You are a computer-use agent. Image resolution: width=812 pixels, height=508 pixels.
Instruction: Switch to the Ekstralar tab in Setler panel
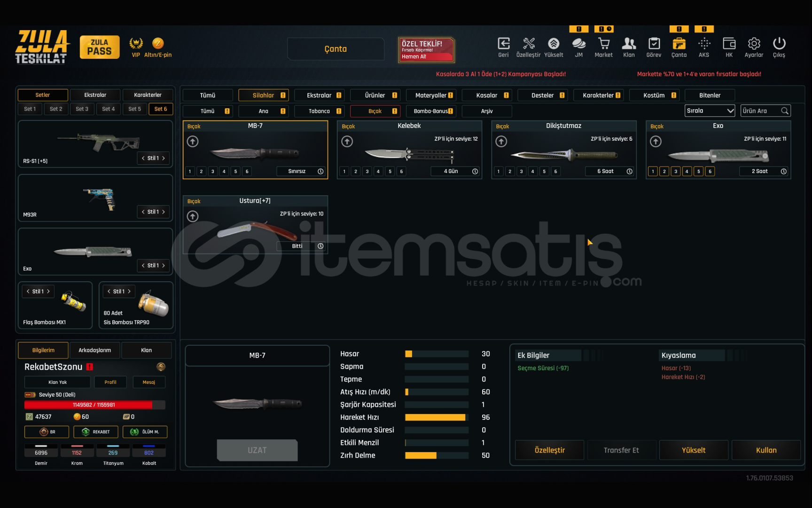pos(95,95)
